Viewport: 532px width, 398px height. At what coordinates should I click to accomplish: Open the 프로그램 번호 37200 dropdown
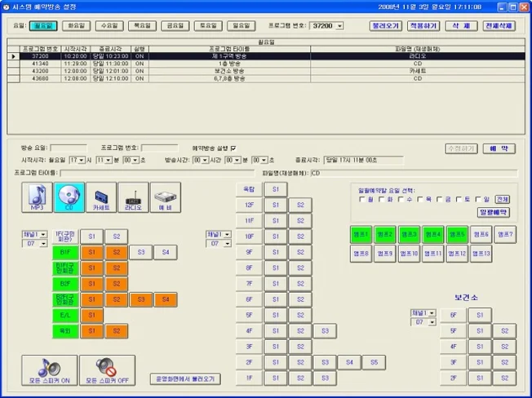[x=339, y=26]
